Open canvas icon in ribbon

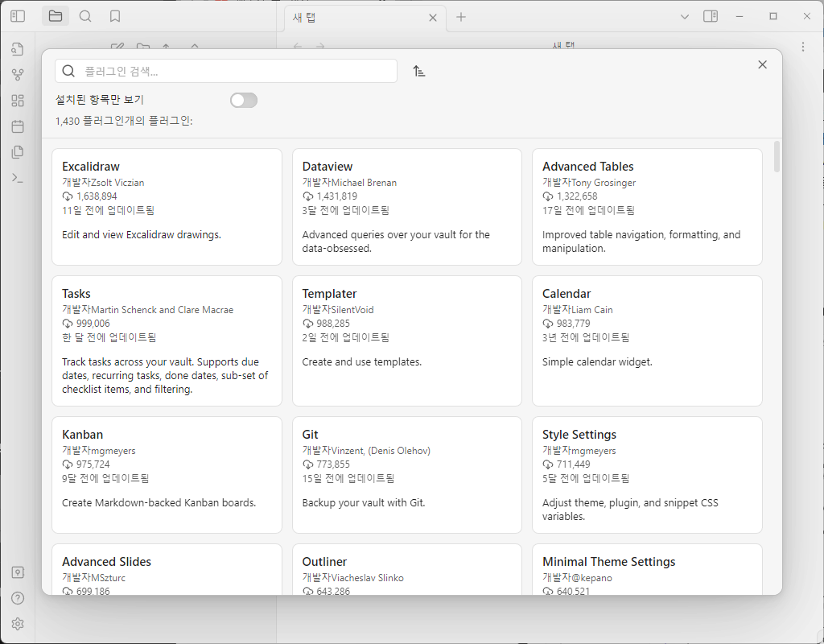click(18, 101)
